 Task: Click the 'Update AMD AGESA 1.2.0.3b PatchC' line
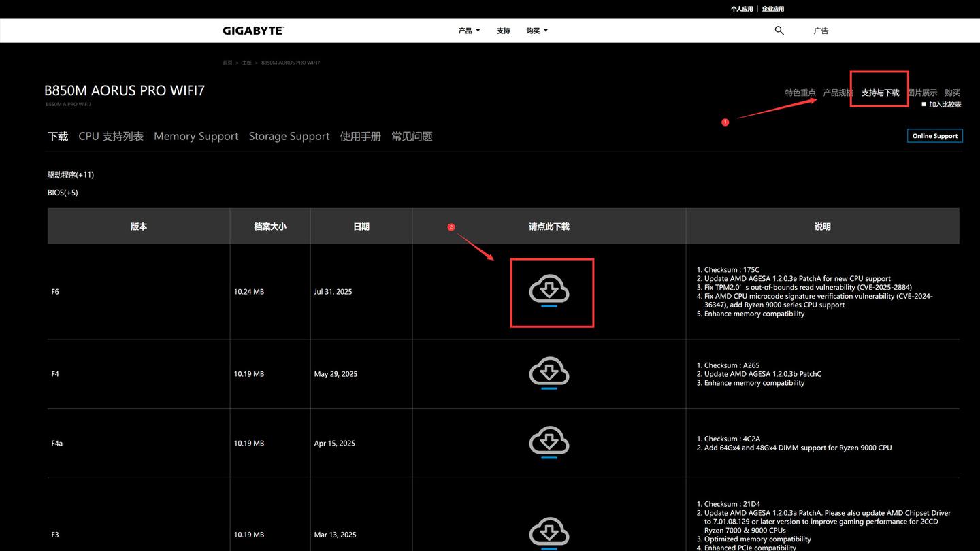coord(763,374)
